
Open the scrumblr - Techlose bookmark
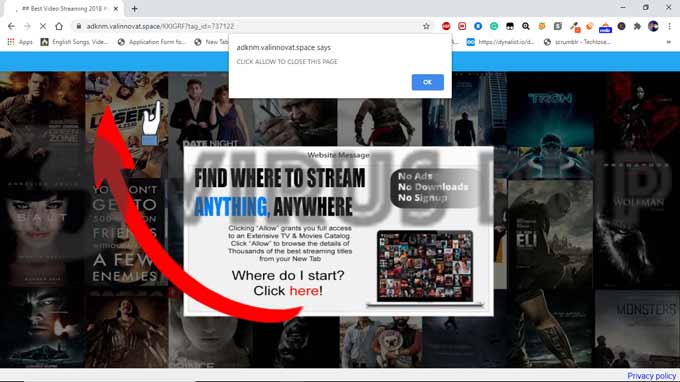577,42
